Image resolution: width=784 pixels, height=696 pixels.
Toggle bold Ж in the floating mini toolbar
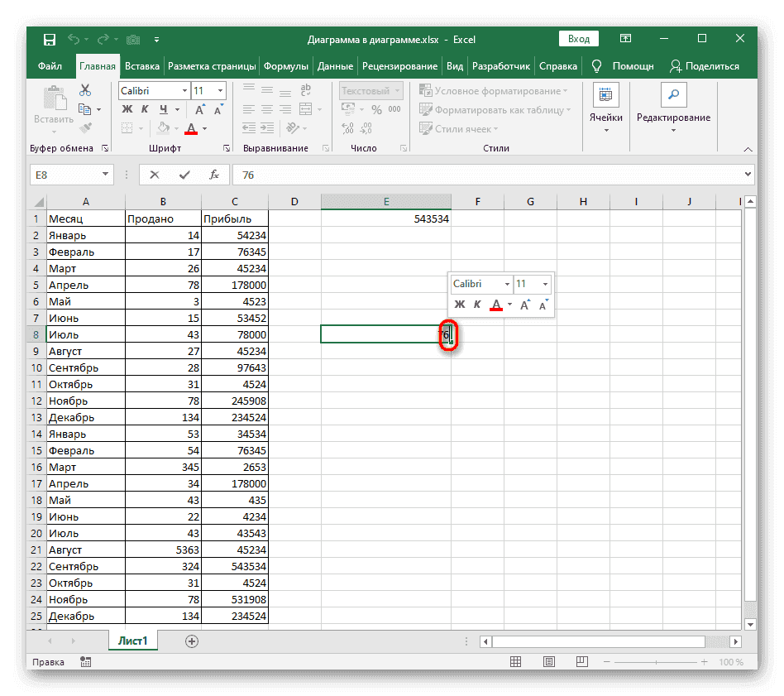(461, 305)
